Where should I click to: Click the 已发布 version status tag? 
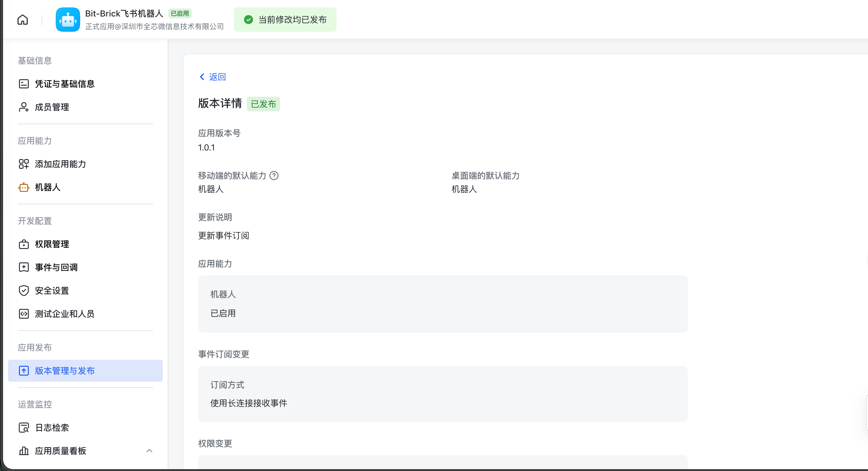point(263,104)
